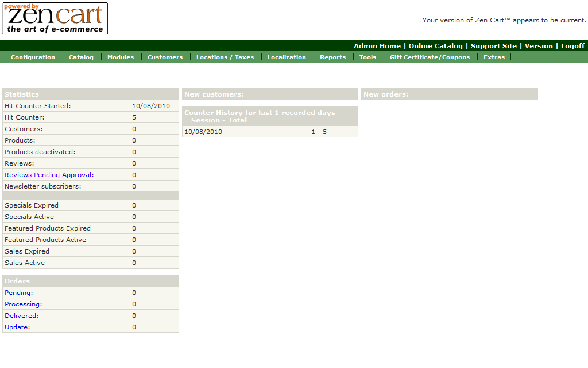The height and width of the screenshot is (368, 588).
Task: Open the Localization menu
Action: pos(287,57)
